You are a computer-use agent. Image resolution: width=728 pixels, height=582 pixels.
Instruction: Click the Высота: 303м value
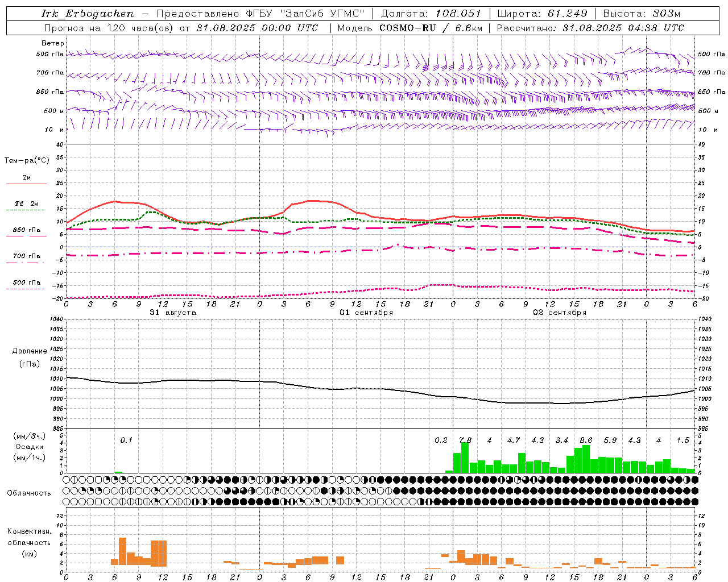[x=642, y=14]
